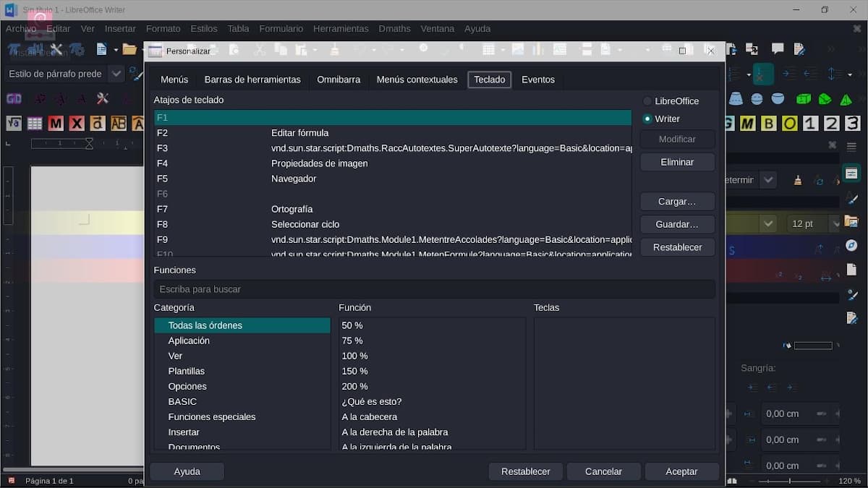Click the green cube solid icon
This screenshot has width=868, height=488.
click(803, 98)
